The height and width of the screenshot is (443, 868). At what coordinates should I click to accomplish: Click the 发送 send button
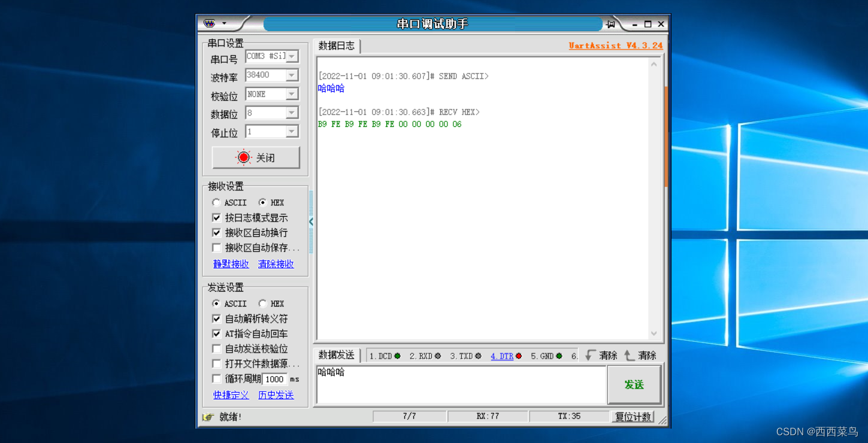pyautogui.click(x=634, y=384)
